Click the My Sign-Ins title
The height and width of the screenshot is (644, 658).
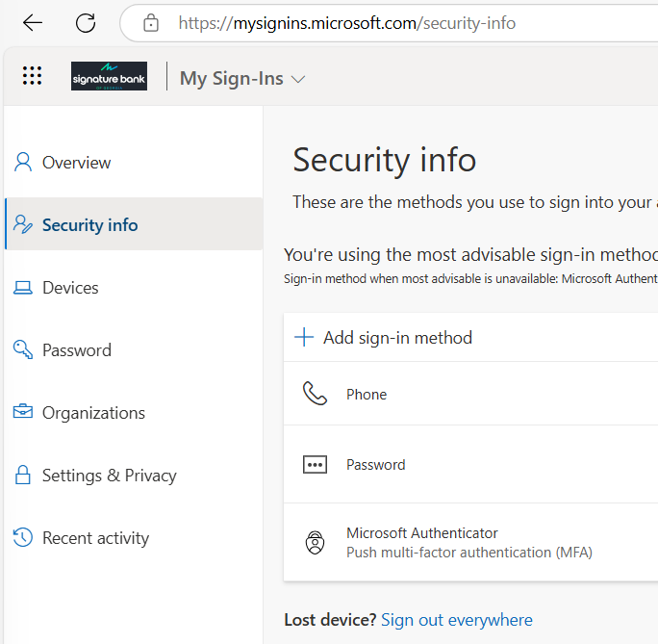point(231,79)
